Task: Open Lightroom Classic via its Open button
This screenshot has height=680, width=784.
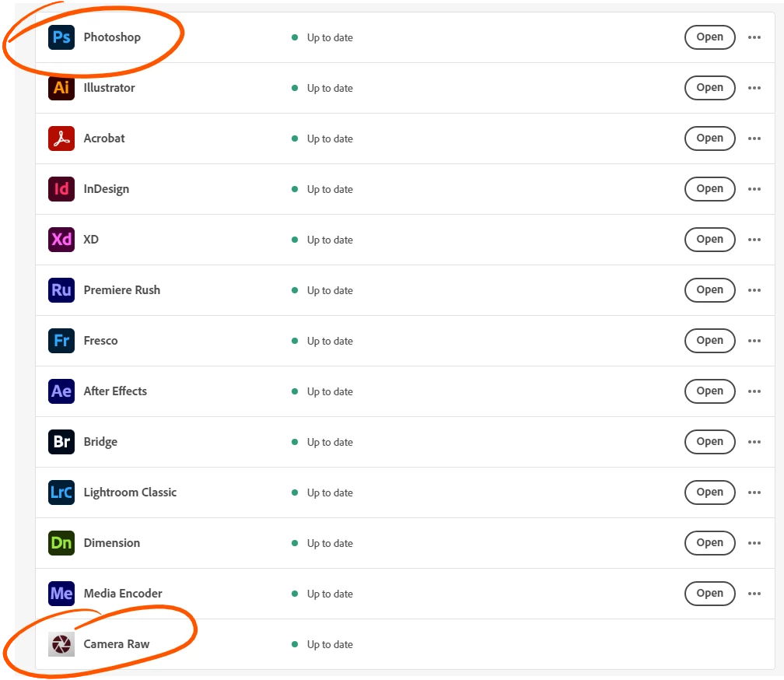Action: (x=709, y=492)
